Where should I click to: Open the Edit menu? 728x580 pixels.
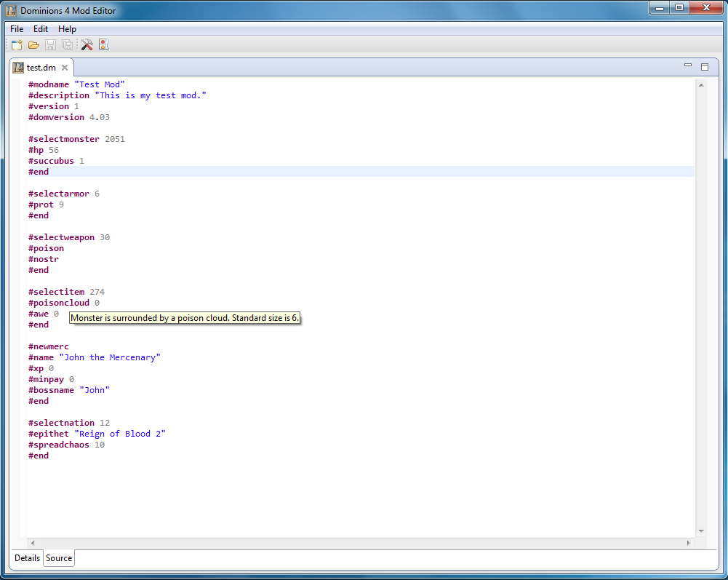[41, 29]
